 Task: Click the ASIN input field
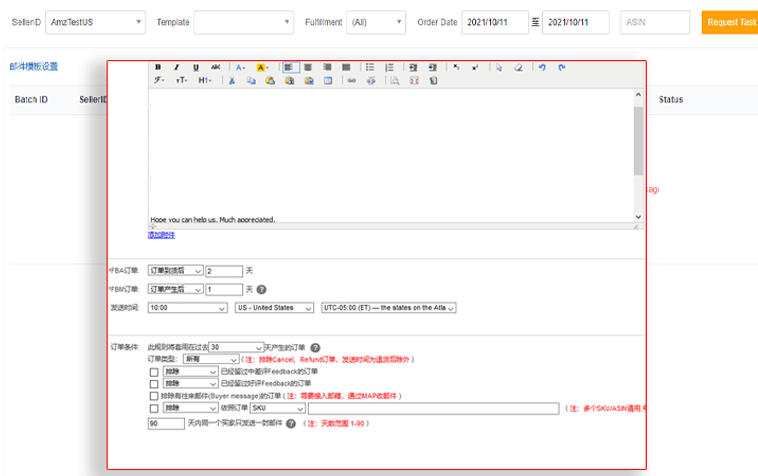coord(654,22)
